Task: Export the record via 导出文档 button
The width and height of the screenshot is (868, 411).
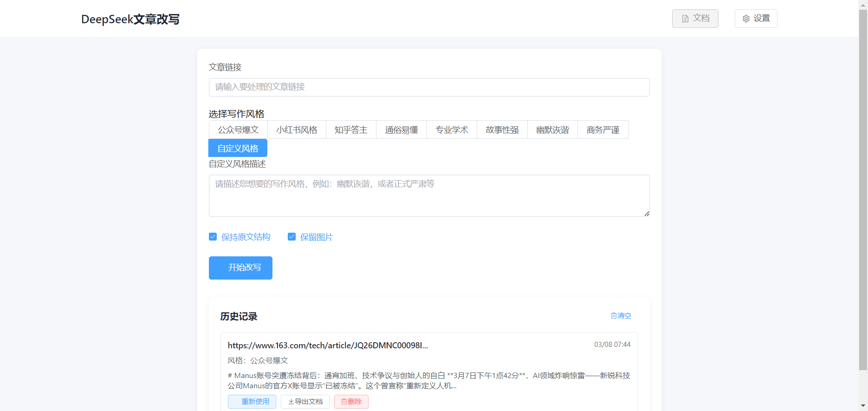Action: pyautogui.click(x=305, y=402)
